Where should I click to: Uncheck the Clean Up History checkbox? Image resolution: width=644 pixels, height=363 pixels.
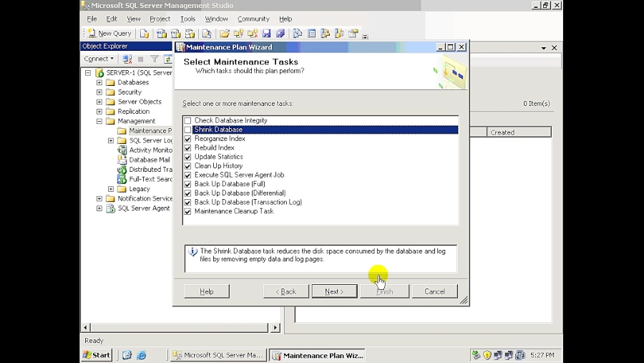(x=187, y=166)
